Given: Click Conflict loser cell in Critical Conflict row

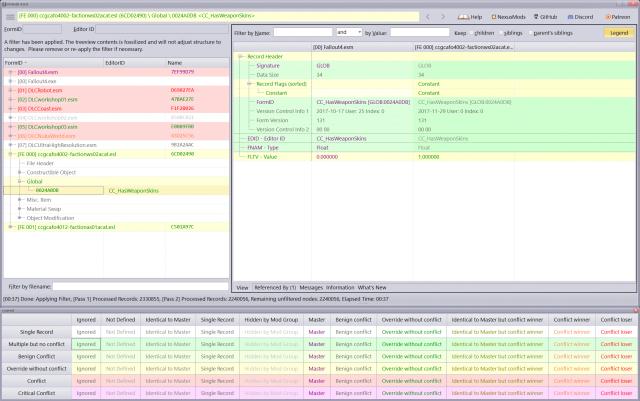Looking at the screenshot, I should [x=616, y=393].
